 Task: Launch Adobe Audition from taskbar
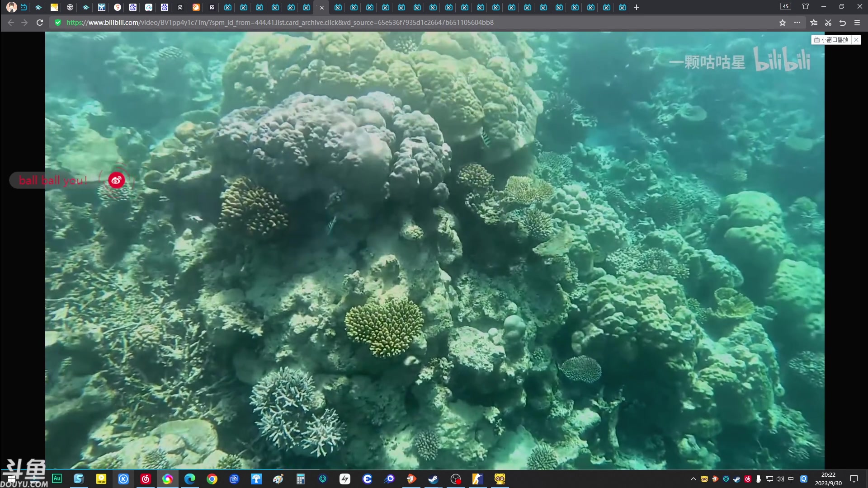click(57, 479)
